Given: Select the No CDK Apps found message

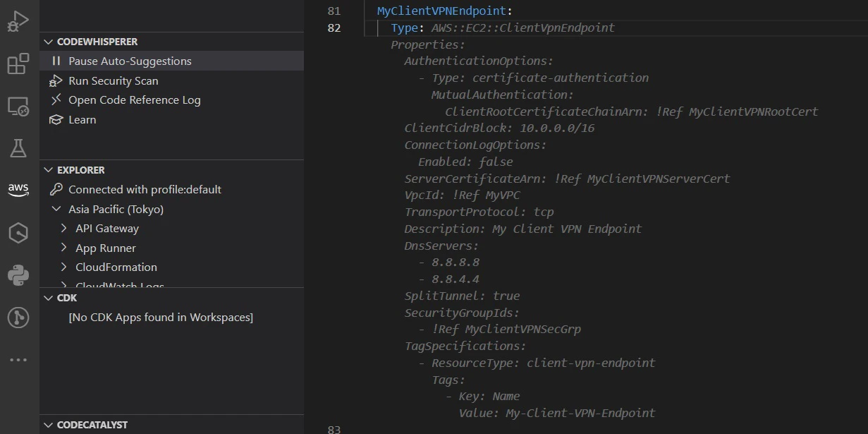Looking at the screenshot, I should tap(161, 318).
